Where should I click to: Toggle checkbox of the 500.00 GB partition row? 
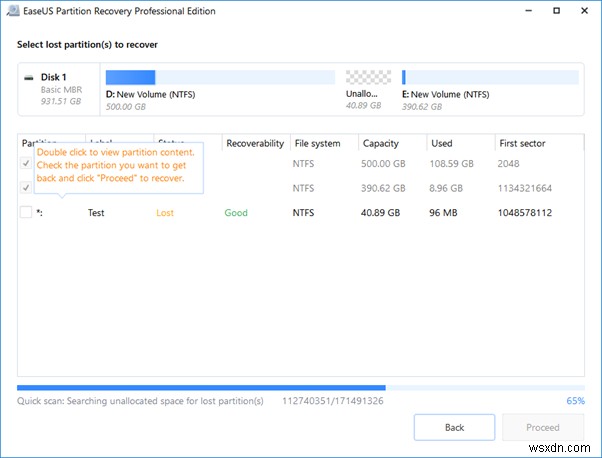[x=26, y=162]
